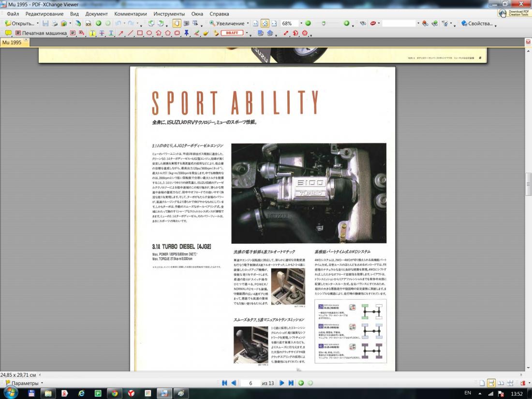
Task: Select the Pencil drawing tool
Action: 196,33
